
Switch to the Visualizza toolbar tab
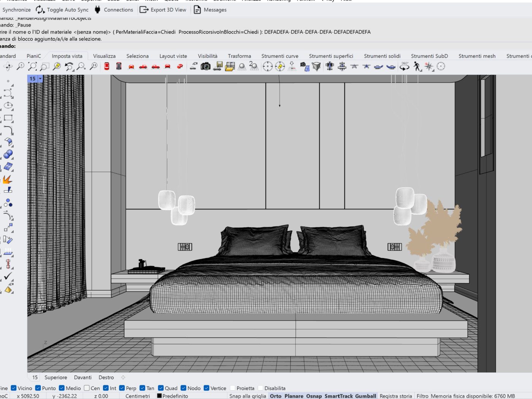[x=104, y=56]
